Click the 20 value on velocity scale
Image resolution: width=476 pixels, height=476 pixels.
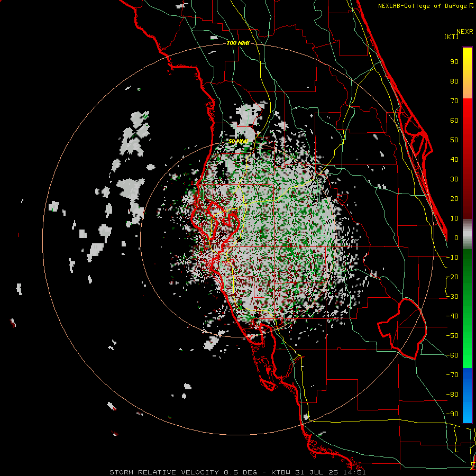pyautogui.click(x=454, y=198)
